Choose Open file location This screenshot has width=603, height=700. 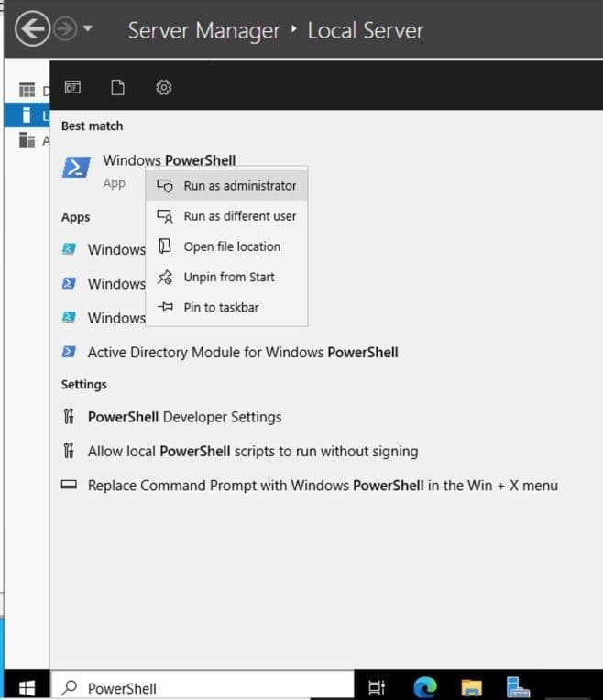click(226, 246)
